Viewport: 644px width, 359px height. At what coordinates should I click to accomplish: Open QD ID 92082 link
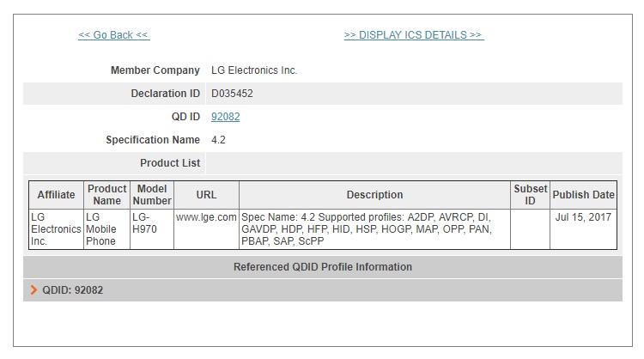226,117
